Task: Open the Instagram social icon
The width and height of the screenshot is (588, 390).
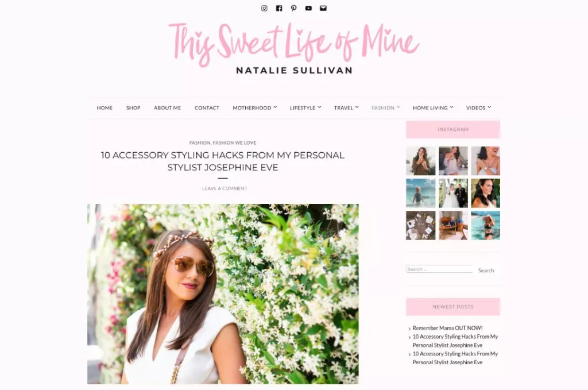Action: coord(264,8)
